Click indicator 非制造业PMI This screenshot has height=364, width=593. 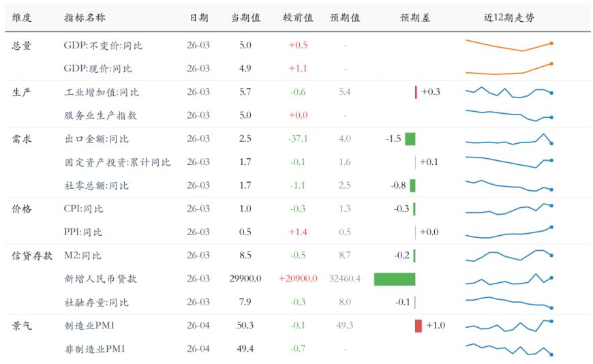pos(95,349)
